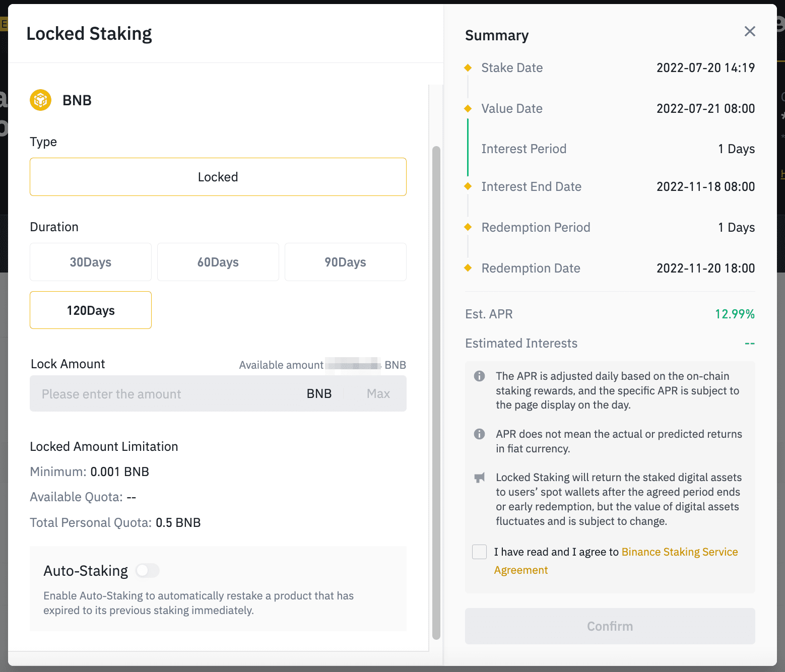Click the Redemption Period label

coord(536,227)
